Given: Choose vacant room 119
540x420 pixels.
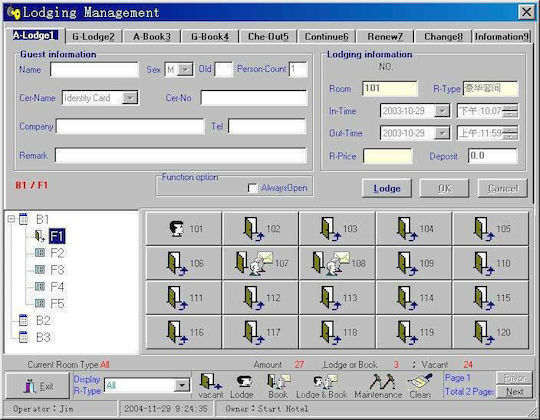Looking at the screenshot, I should [414, 332].
